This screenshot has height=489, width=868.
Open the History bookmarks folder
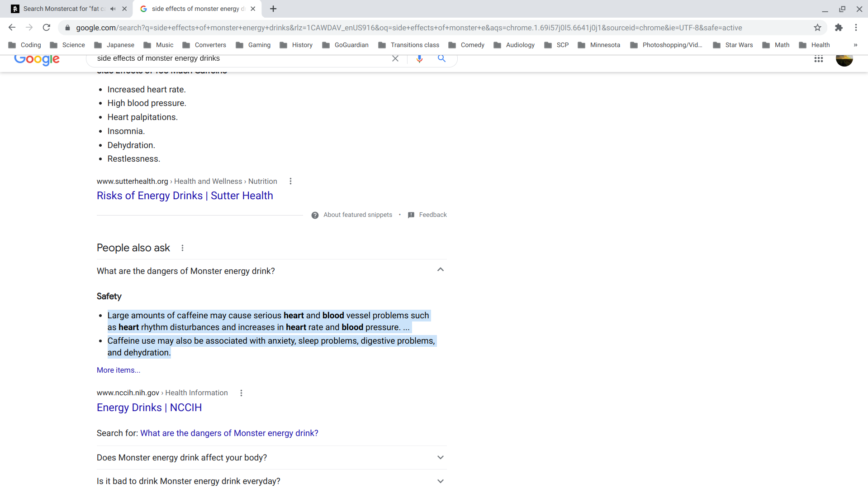296,45
